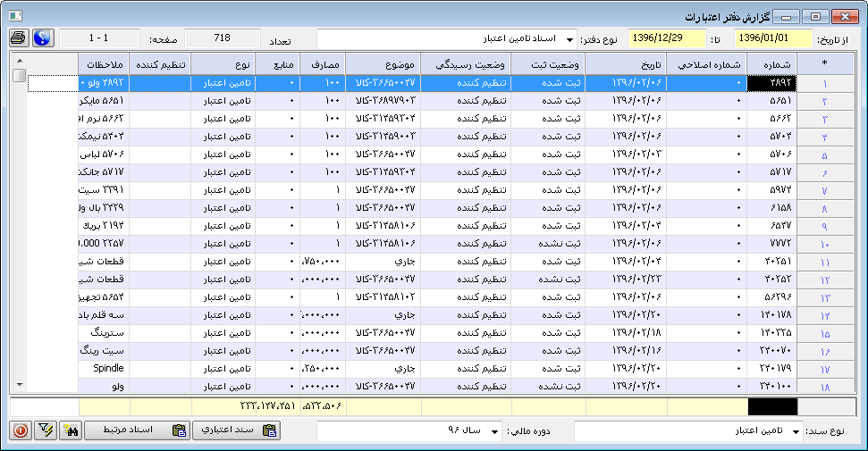
Task: Minimize the گزارش دفتر اعتبارات window
Action: click(786, 17)
